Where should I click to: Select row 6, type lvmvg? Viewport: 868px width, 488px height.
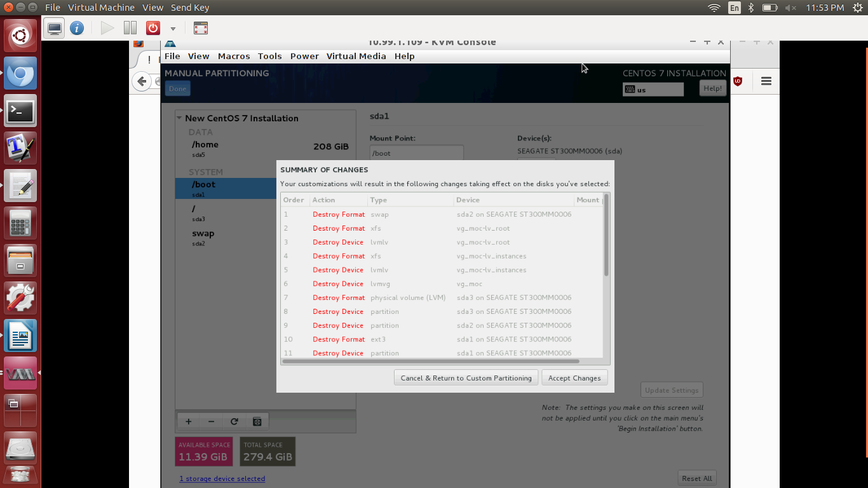click(442, 283)
